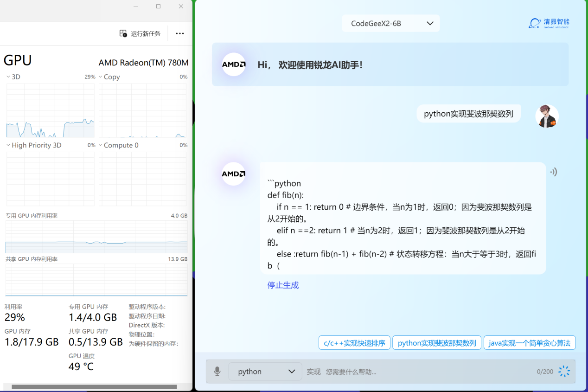Click the AMD avatar on the code response
Image resolution: width=588 pixels, height=392 pixels.
[x=233, y=174]
